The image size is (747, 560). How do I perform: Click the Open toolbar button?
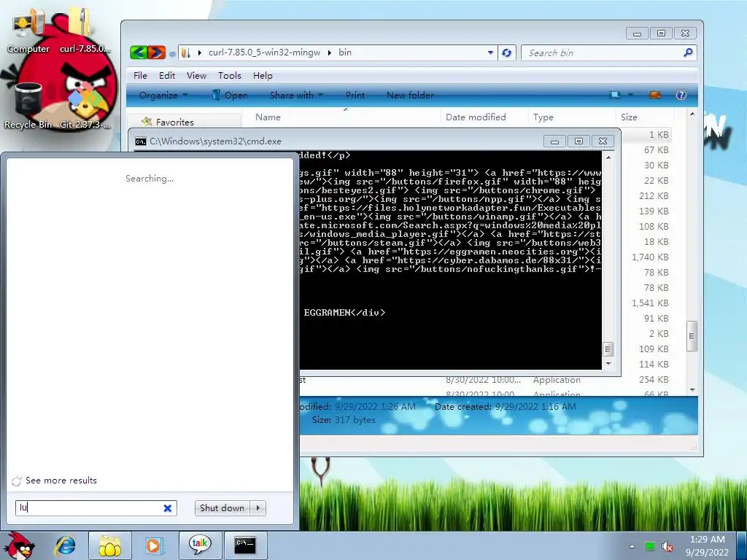(x=230, y=96)
